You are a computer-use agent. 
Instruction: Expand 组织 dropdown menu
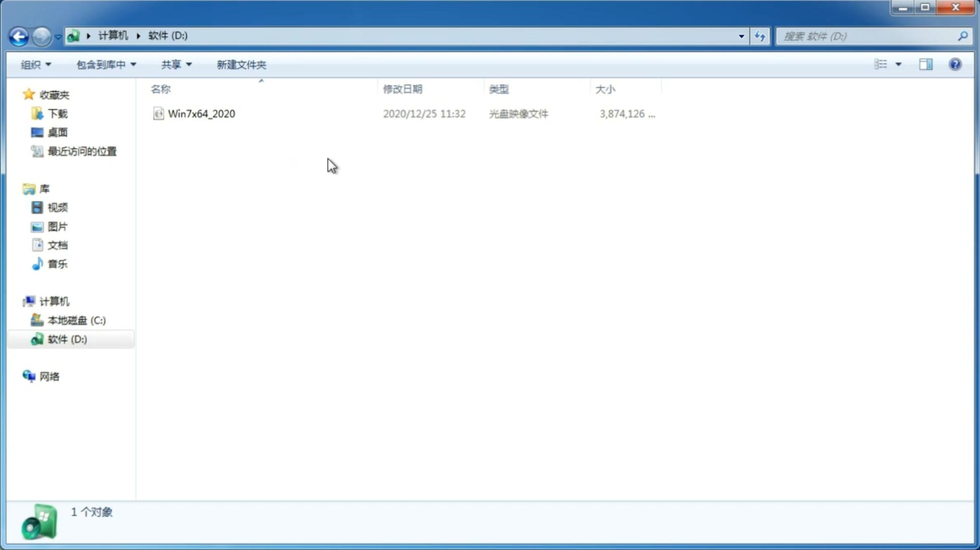coord(36,64)
